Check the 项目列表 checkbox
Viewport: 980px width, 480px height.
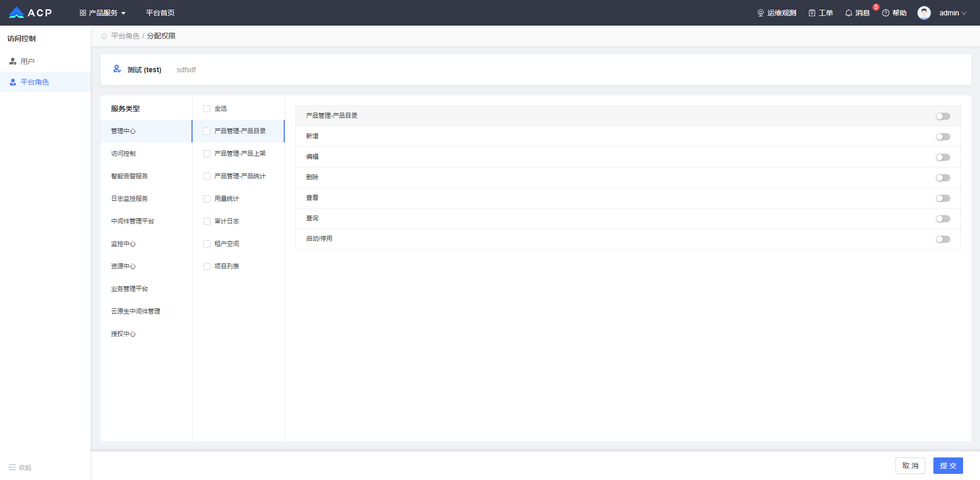(x=207, y=266)
